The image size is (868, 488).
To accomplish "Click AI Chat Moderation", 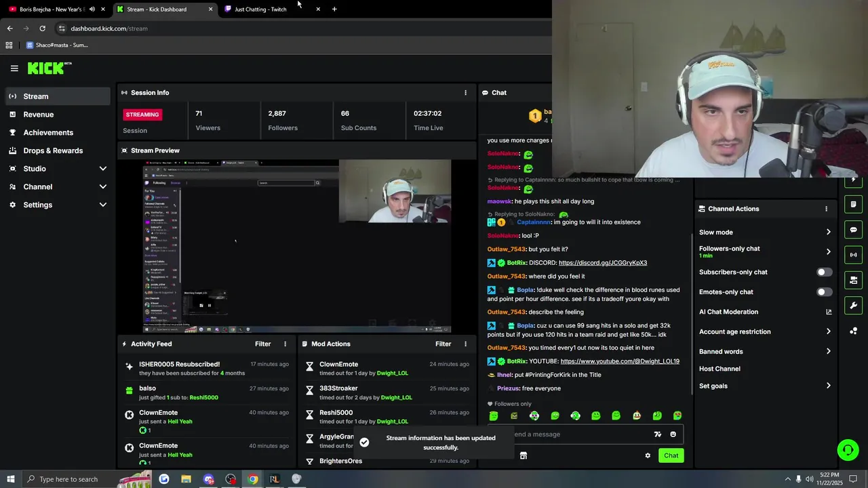I will click(x=728, y=312).
